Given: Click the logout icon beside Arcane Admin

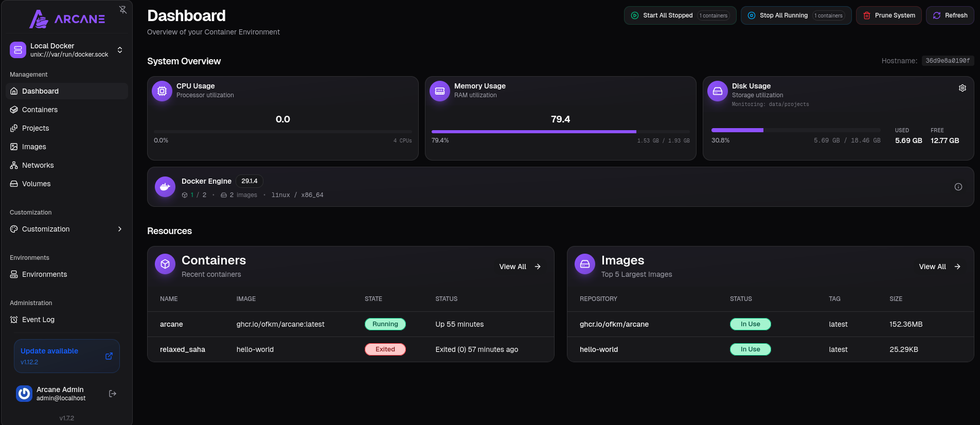Looking at the screenshot, I should [113, 394].
